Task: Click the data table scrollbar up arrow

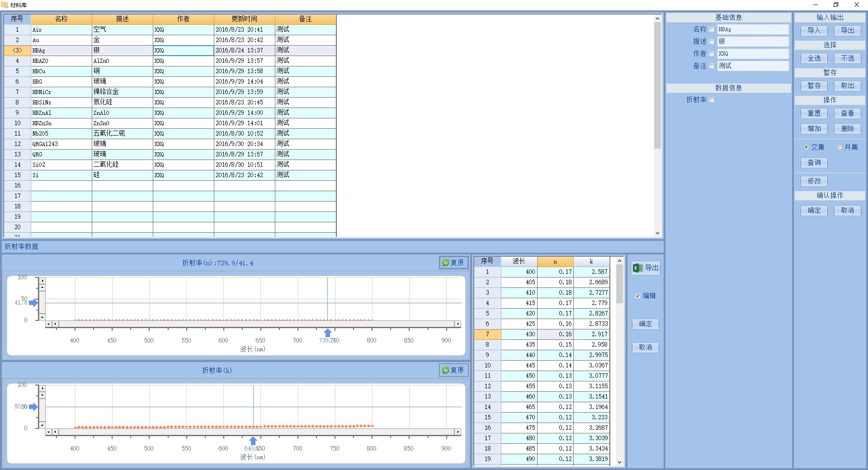Action: click(619, 261)
